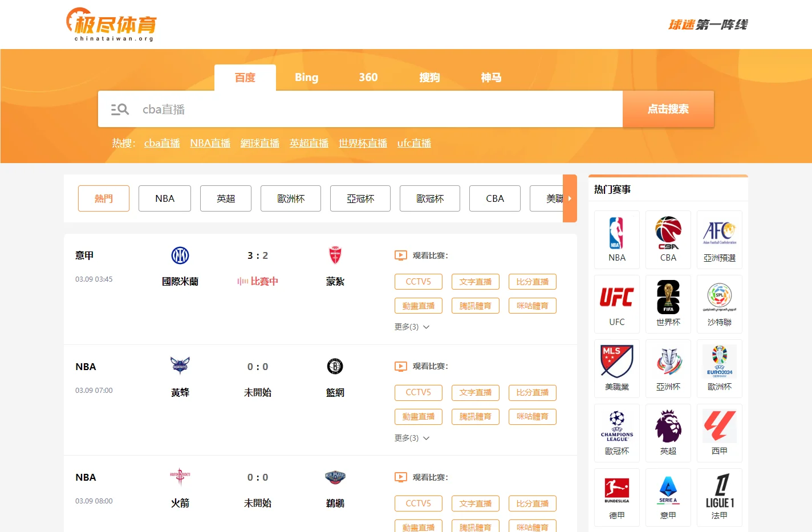Image resolution: width=812 pixels, height=532 pixels.
Task: Click the 鵜鶘 Pelicans team logo
Action: 335,477
